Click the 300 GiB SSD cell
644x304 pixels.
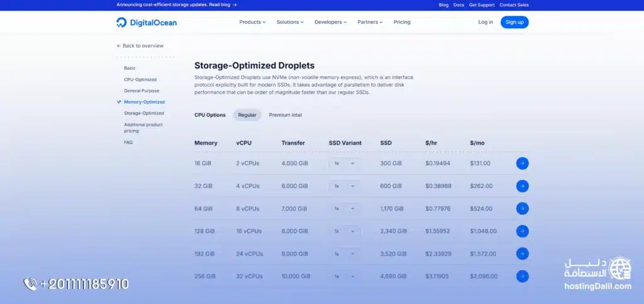(x=391, y=163)
